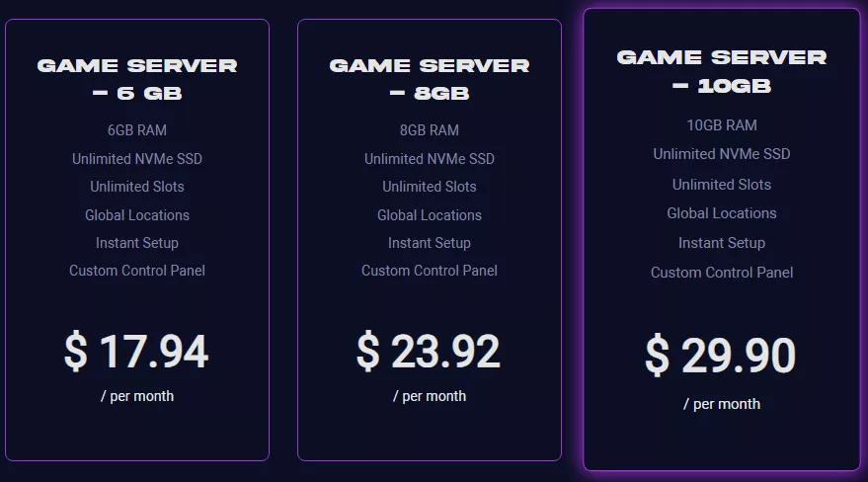Screen dimensions: 868x482
Task: Select the 6GB RAM feature line
Action: tap(137, 130)
